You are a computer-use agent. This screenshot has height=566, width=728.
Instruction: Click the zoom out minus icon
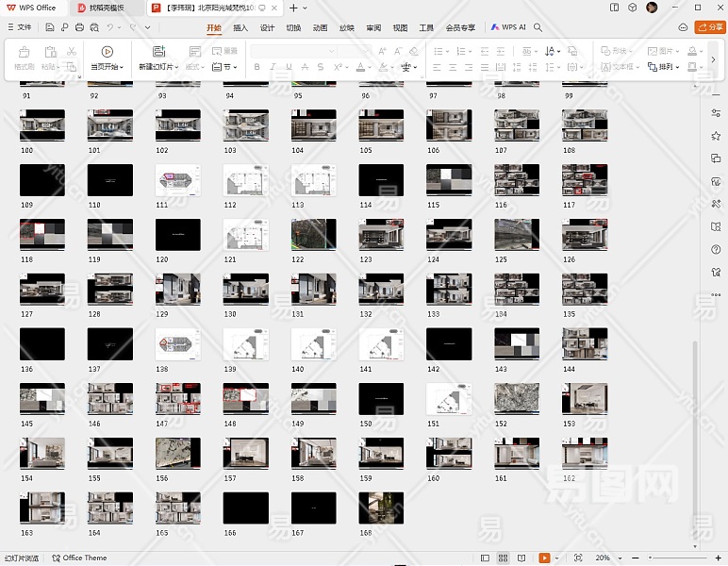pyautogui.click(x=634, y=558)
